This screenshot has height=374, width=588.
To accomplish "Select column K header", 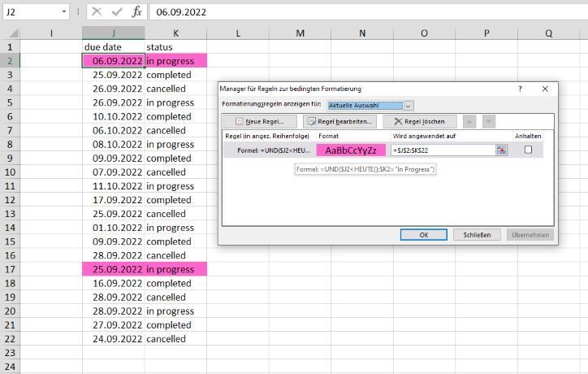I will tap(175, 33).
